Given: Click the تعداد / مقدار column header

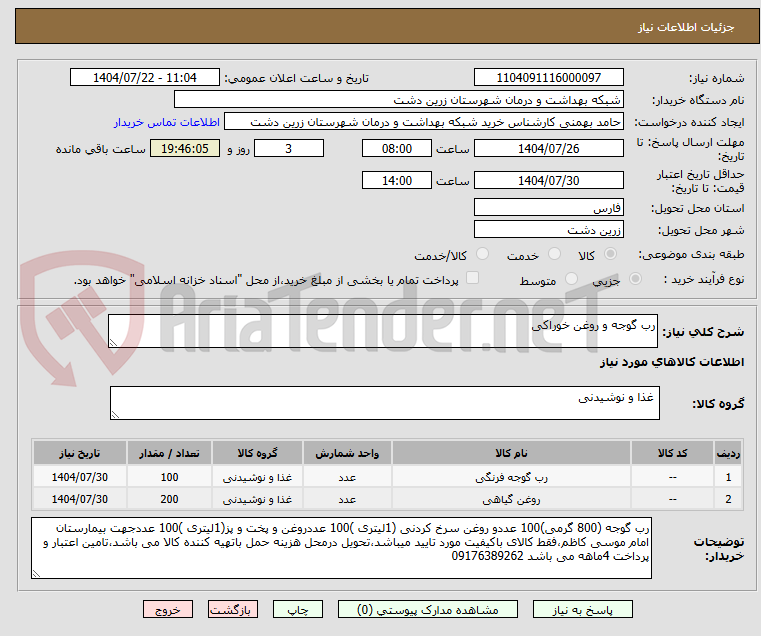Looking at the screenshot, I should click(x=169, y=453).
